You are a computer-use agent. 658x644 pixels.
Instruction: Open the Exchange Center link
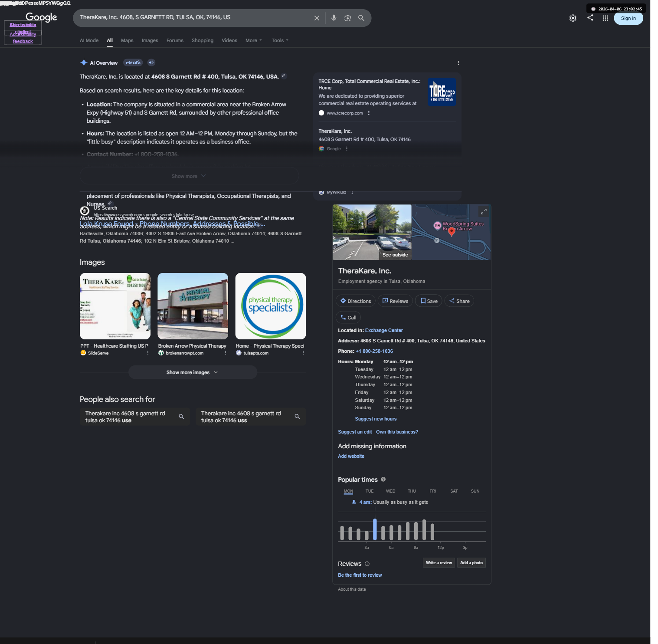click(384, 331)
